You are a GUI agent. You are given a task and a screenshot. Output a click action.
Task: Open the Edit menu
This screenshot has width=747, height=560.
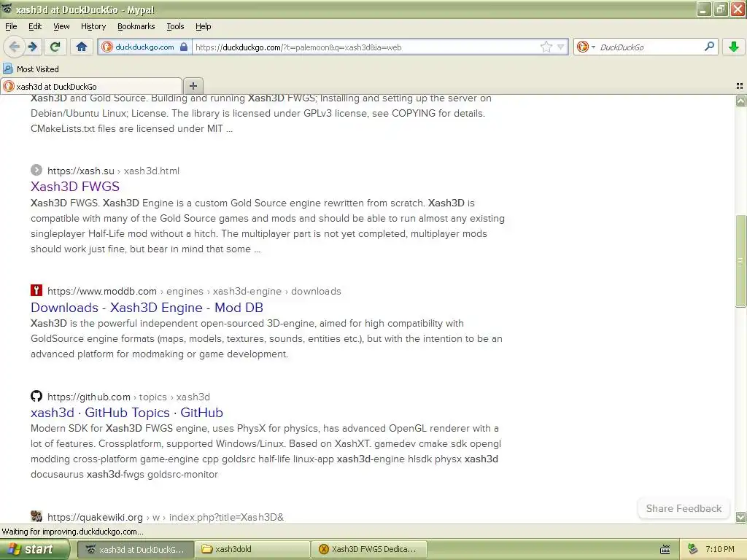pos(35,26)
